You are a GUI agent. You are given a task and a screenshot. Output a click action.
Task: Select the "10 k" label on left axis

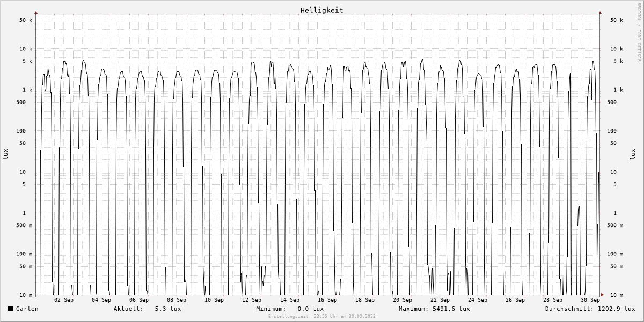(26, 49)
